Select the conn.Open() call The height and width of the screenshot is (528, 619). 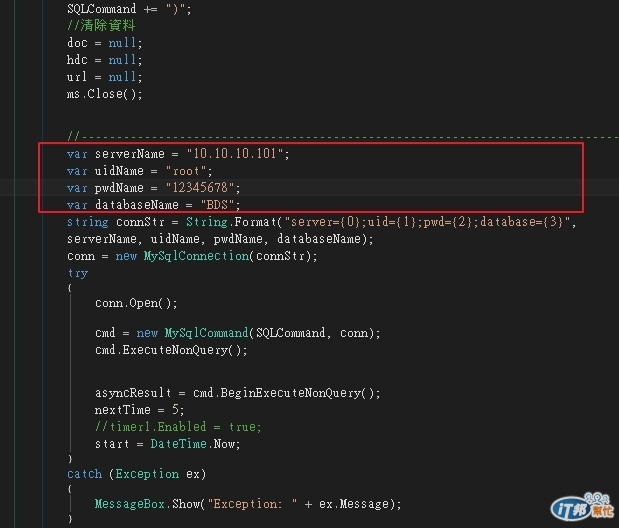[x=136, y=303]
